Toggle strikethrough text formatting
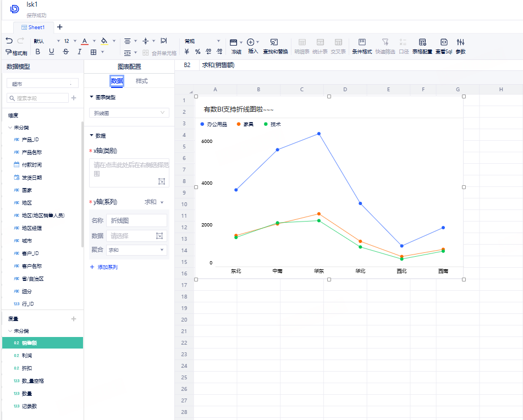Image resolution: width=523 pixels, height=420 pixels. (66, 52)
